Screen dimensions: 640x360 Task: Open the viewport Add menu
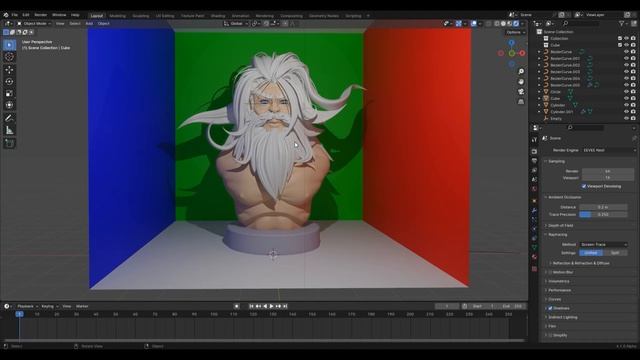(89, 24)
